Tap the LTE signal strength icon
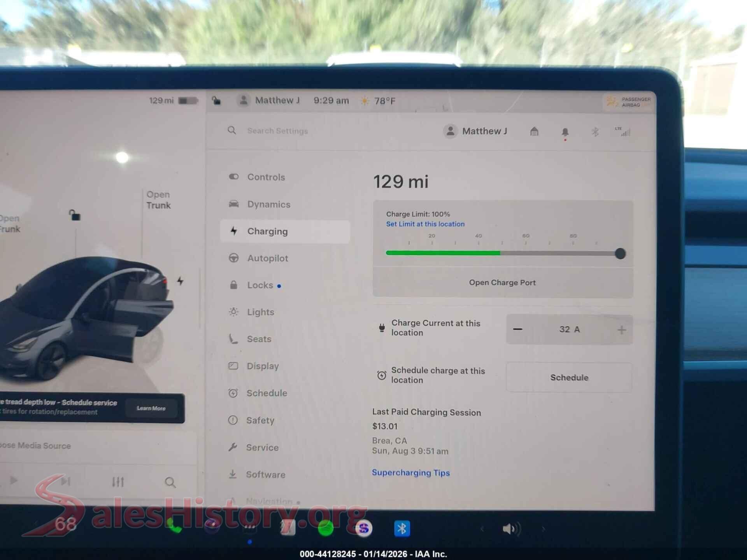The height and width of the screenshot is (560, 747). tap(622, 131)
